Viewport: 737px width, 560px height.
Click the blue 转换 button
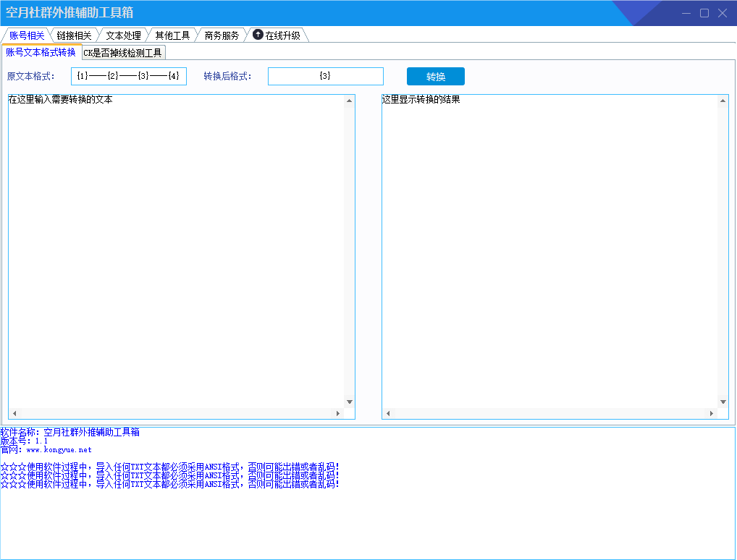pyautogui.click(x=436, y=77)
